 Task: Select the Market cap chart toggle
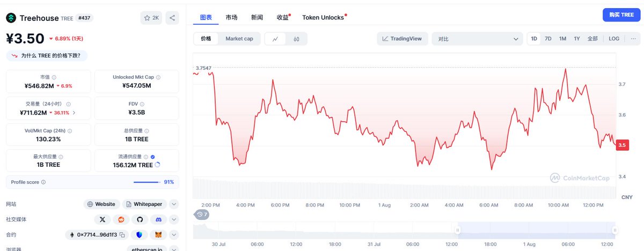[x=239, y=39]
